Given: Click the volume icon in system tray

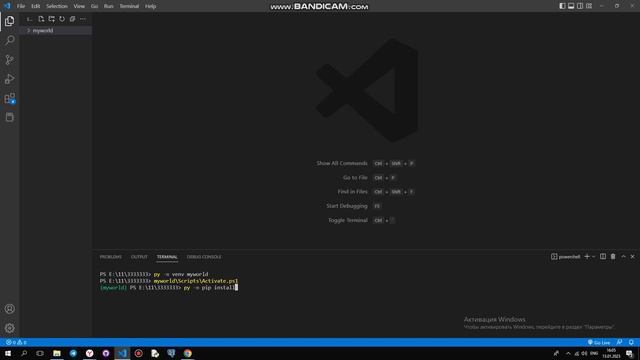Looking at the screenshot, I should pyautogui.click(x=584, y=353).
